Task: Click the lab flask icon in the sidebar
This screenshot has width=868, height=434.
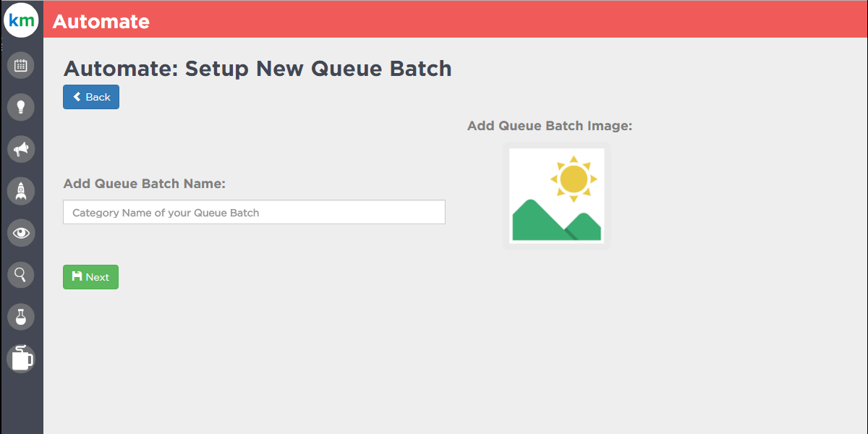Action: pyautogui.click(x=21, y=316)
